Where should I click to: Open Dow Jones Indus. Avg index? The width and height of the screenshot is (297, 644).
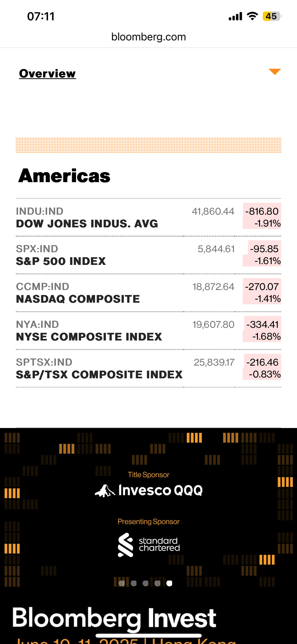87,224
